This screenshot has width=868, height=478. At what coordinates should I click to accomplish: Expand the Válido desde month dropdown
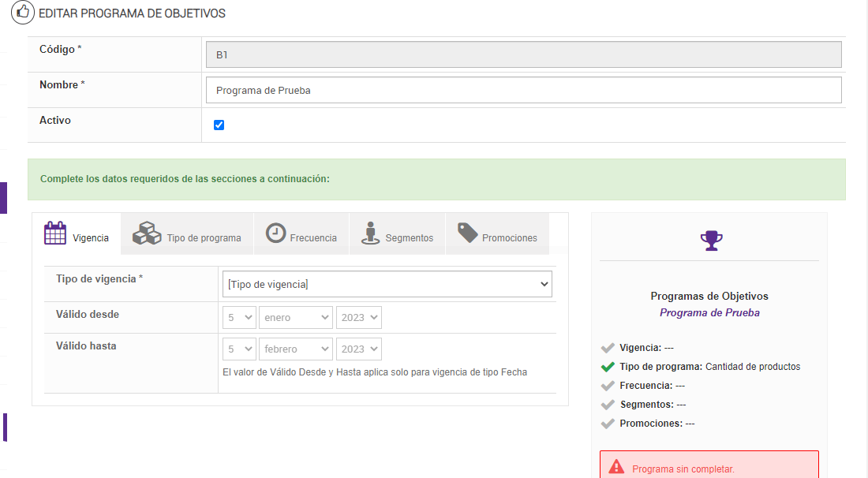[295, 317]
